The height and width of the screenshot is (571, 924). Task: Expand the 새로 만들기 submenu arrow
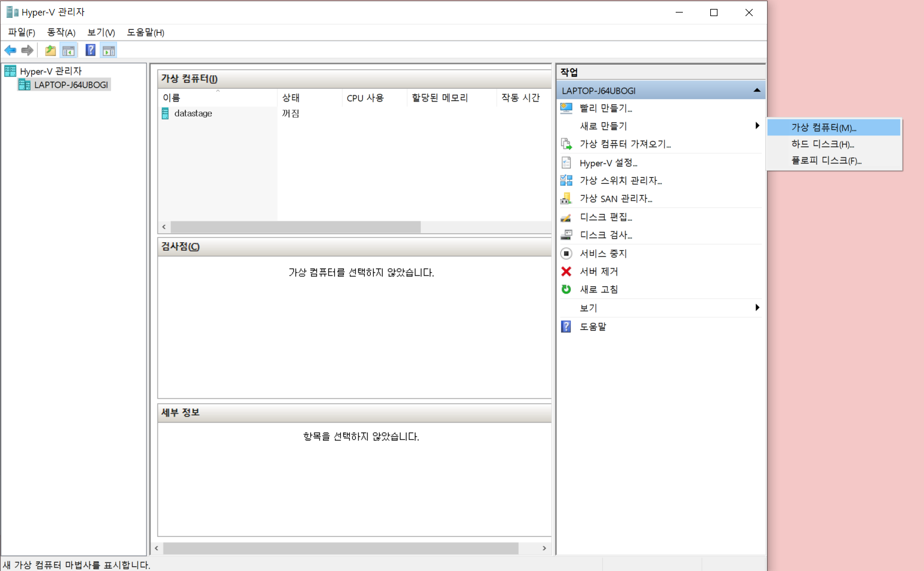click(x=757, y=126)
